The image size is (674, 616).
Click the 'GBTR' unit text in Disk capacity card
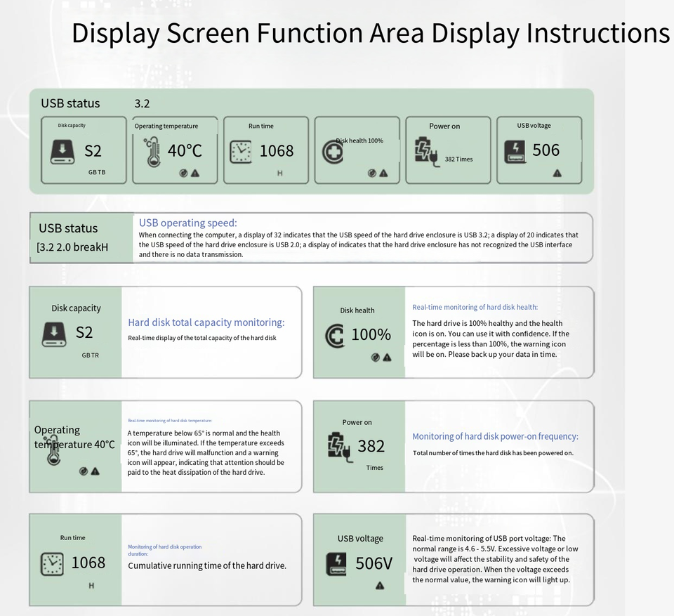tap(91, 355)
